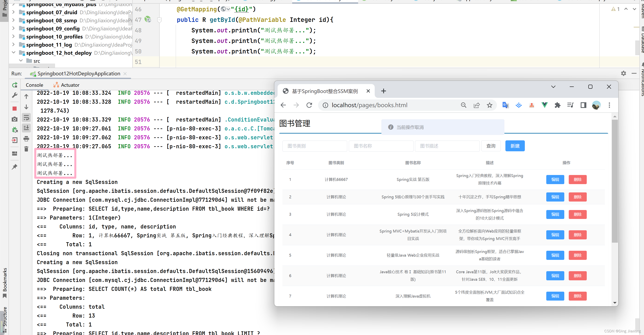Clear console with trash can icon
644x335 pixels.
26,149
